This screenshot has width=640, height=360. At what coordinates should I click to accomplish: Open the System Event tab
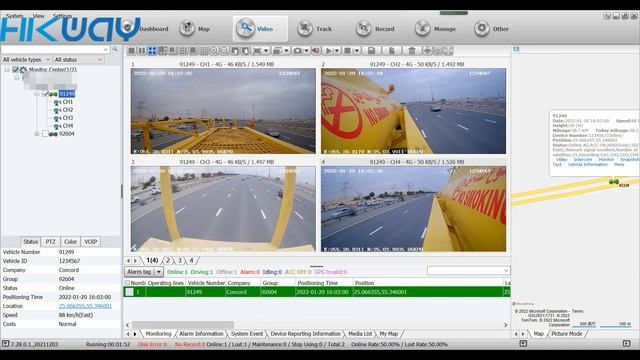click(x=247, y=333)
